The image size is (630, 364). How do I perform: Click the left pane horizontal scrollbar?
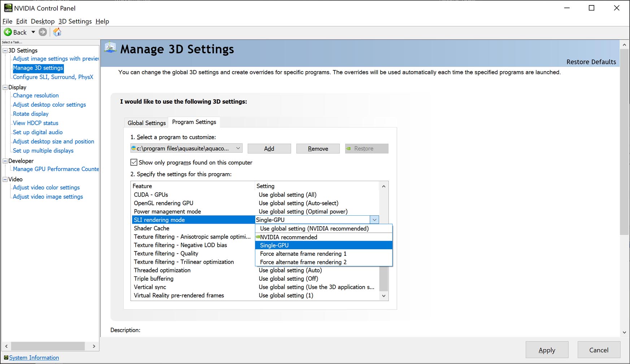point(48,346)
